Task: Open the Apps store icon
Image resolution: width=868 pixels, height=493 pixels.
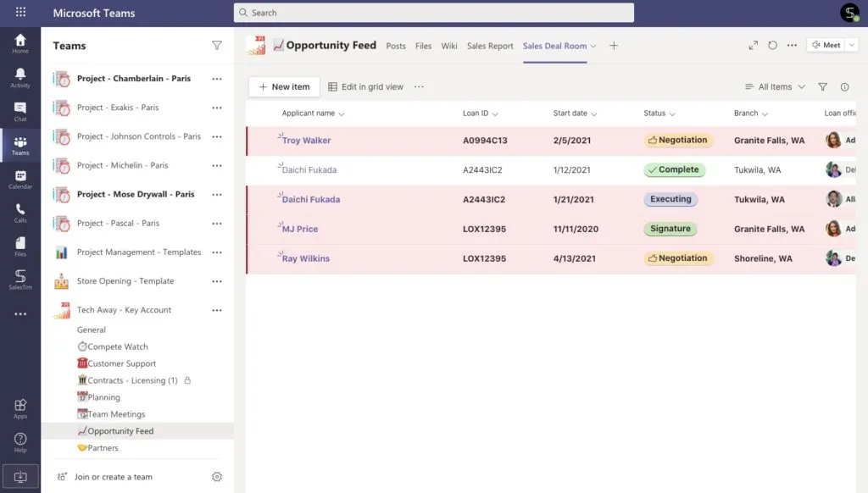Action: (20, 409)
